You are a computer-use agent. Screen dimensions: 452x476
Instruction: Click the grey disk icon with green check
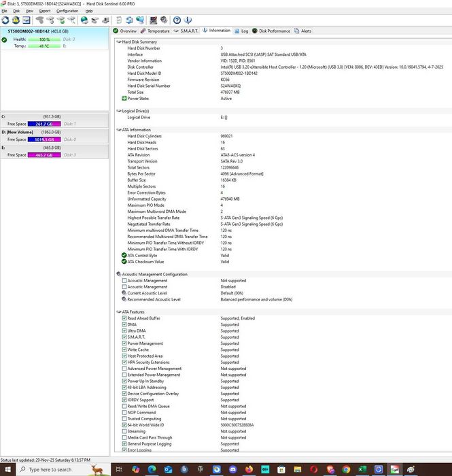point(61,20)
